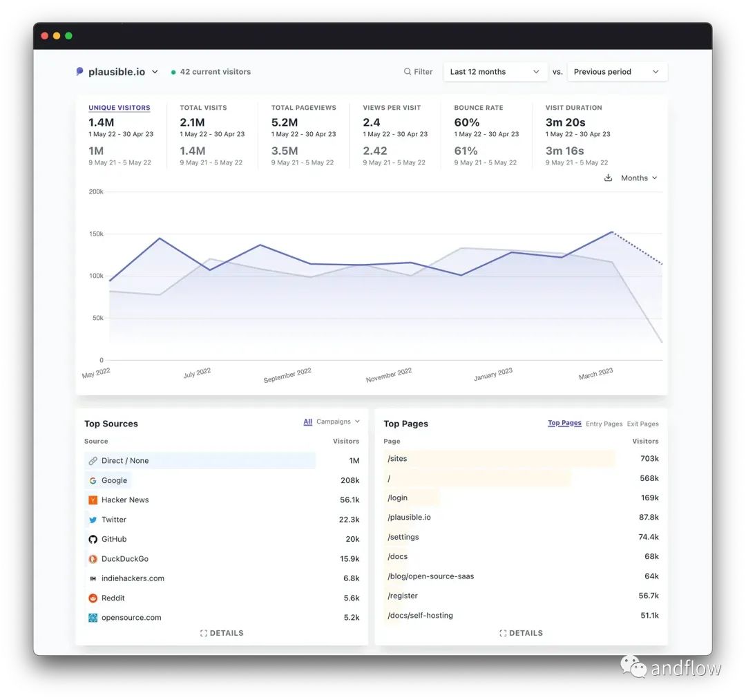Image resolution: width=746 pixels, height=700 pixels.
Task: Click the Twitter bird icon
Action: 93,520
